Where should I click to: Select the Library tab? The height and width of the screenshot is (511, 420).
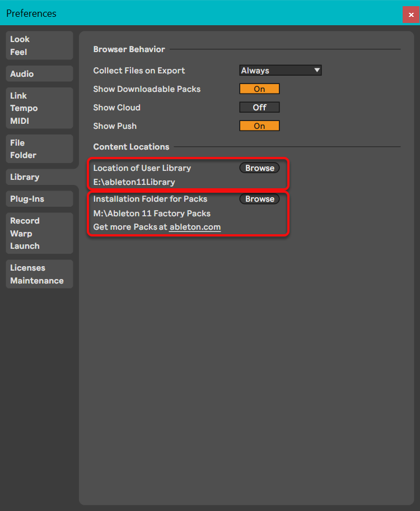[39, 177]
